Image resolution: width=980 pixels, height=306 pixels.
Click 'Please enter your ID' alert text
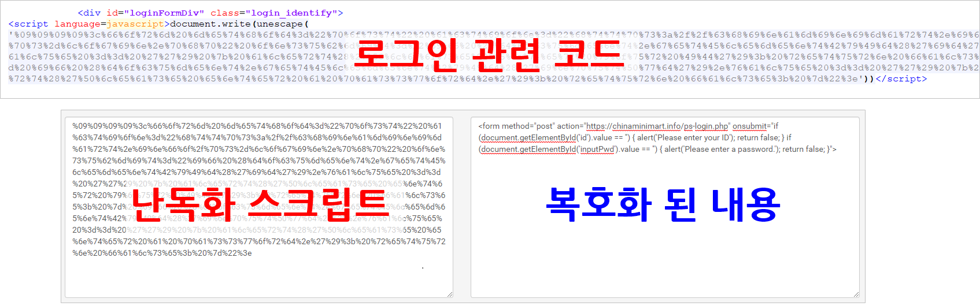point(694,137)
